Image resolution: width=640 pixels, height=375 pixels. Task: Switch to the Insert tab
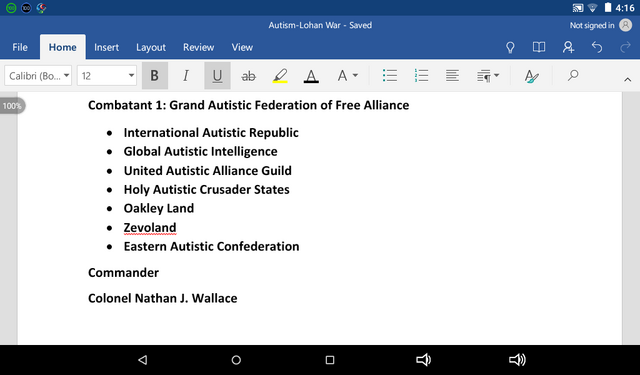tap(107, 47)
